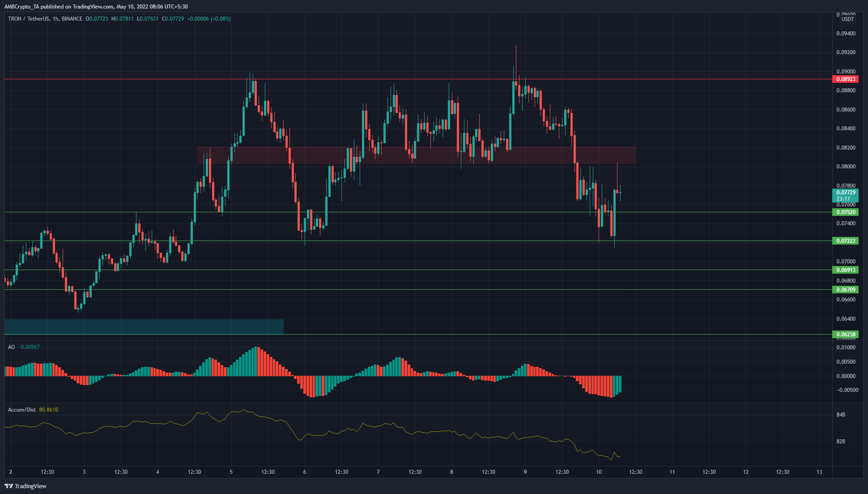This screenshot has height=494, width=868.
Task: Click the green 0.06238 price label
Action: 845,335
